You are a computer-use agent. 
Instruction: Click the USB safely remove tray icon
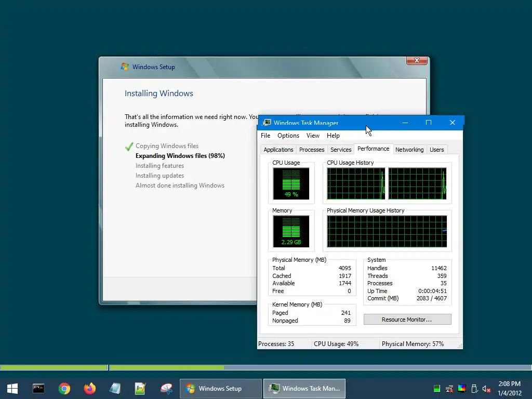[474, 389]
